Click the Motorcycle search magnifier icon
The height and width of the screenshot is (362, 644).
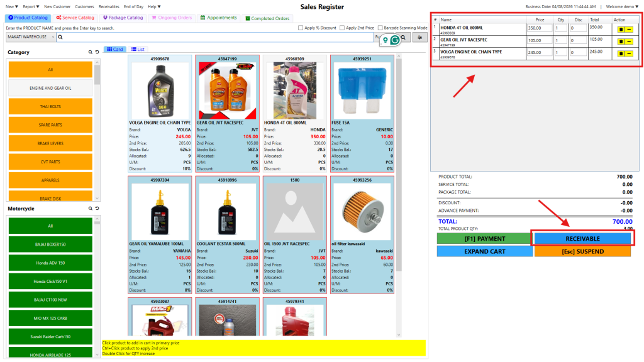tap(91, 208)
